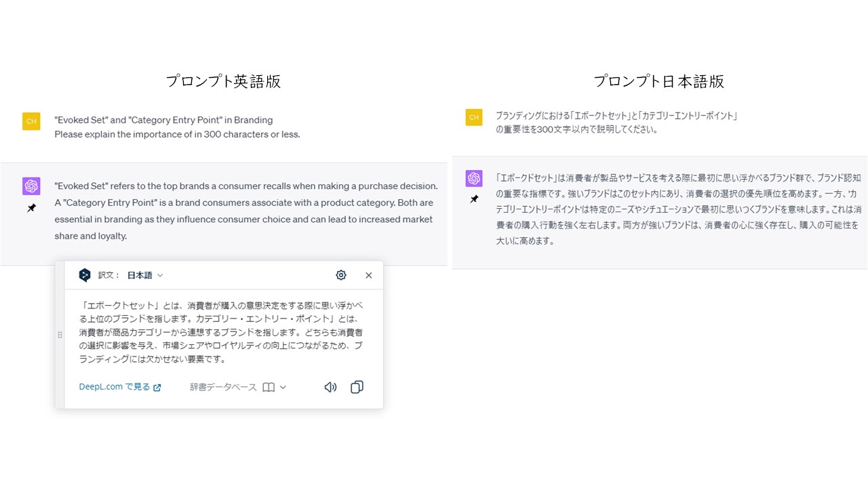Click the yellow CH avatar by the English prompt
868x488 pixels.
point(31,121)
